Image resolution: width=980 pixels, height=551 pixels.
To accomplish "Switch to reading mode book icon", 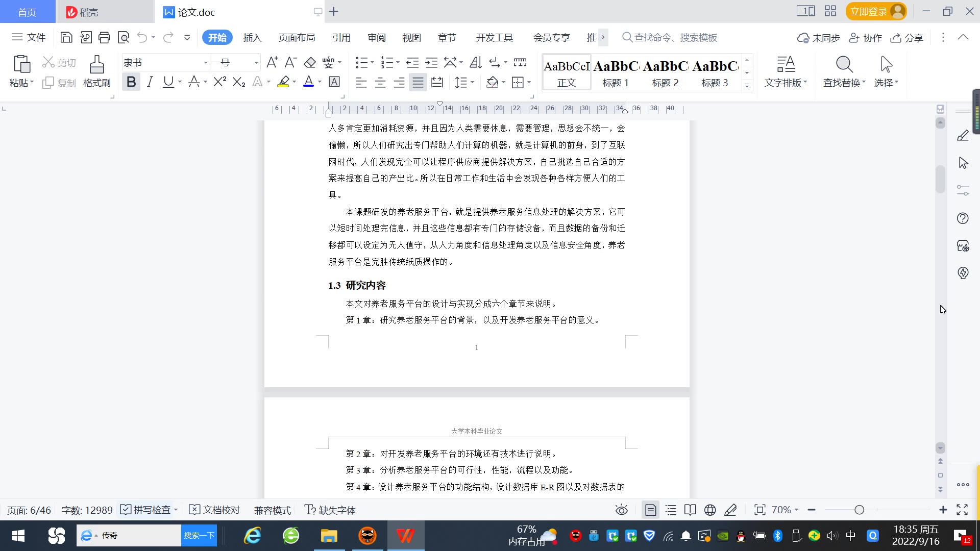I will [690, 510].
